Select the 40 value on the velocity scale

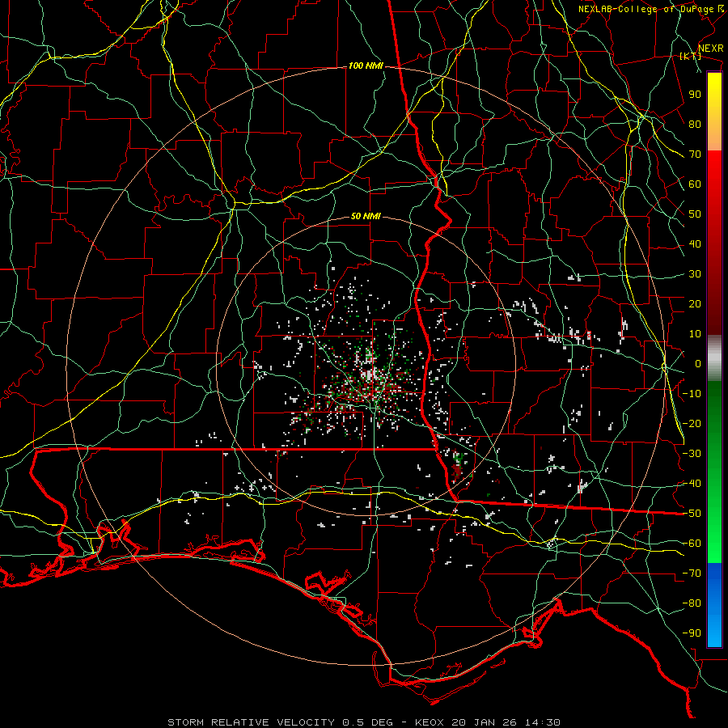pos(695,243)
